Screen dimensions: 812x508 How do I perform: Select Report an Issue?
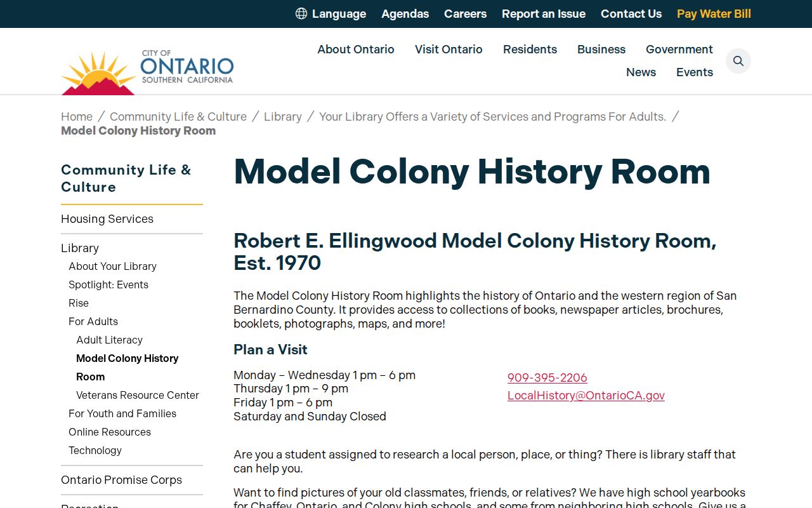(x=544, y=13)
